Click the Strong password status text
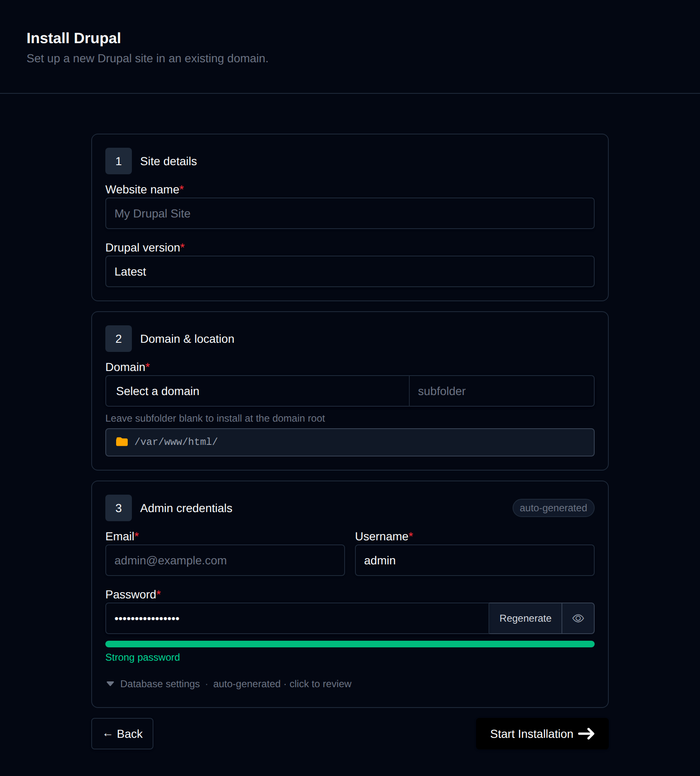The width and height of the screenshot is (700, 776). pyautogui.click(x=143, y=657)
